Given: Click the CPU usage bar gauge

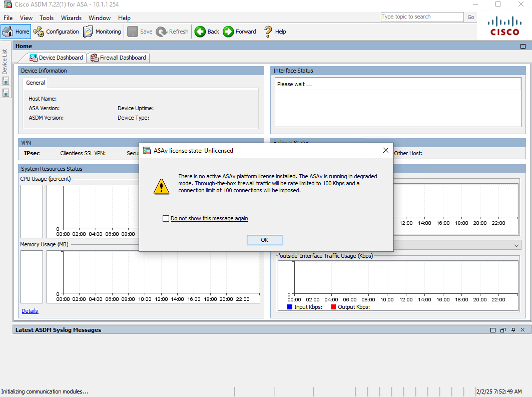Looking at the screenshot, I should coord(32,212).
